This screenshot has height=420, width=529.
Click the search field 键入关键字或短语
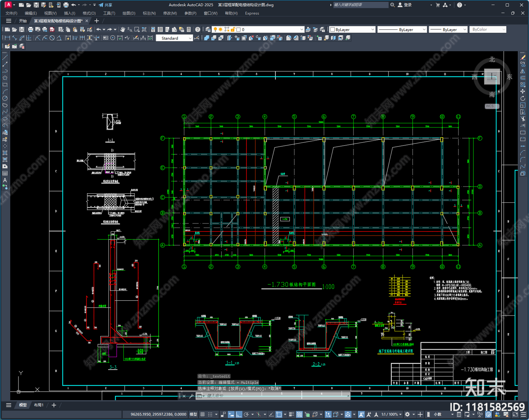point(361,5)
